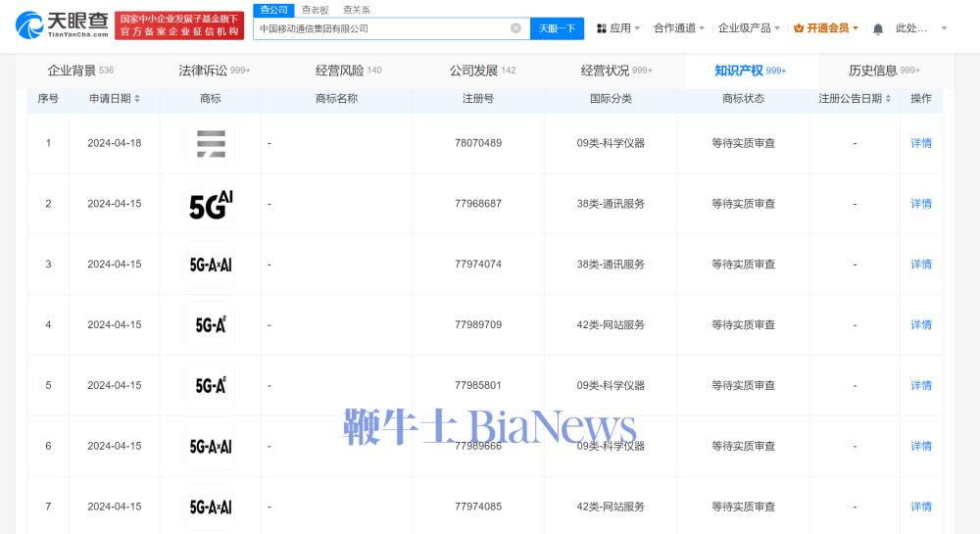Open 详情 for trademark 77985801

(920, 386)
